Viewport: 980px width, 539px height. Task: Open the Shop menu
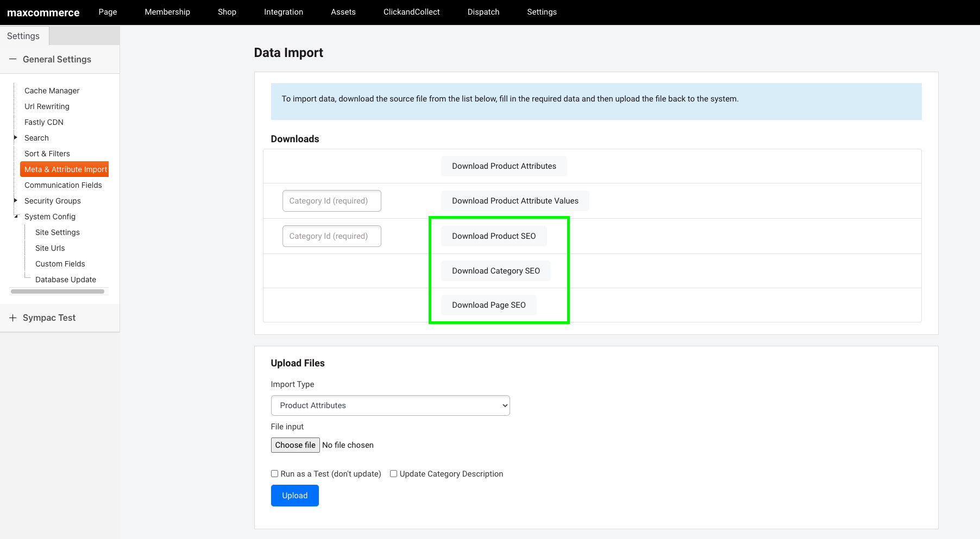pos(227,12)
